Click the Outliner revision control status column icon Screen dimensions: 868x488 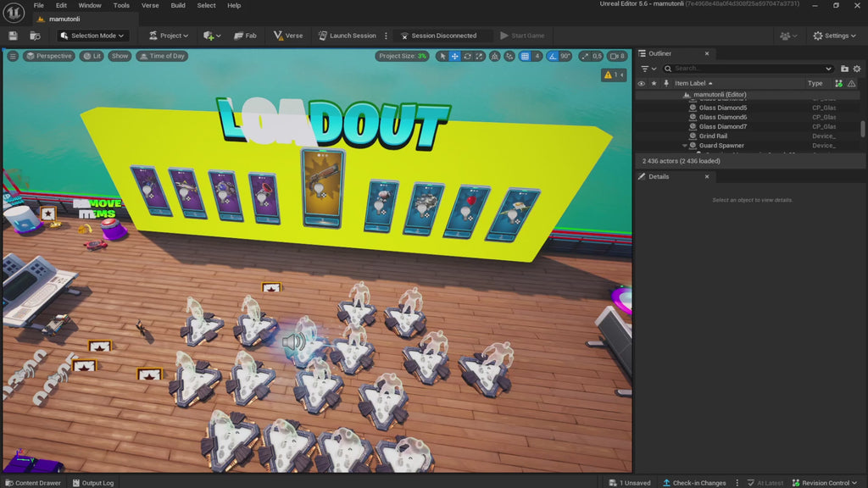click(x=838, y=84)
